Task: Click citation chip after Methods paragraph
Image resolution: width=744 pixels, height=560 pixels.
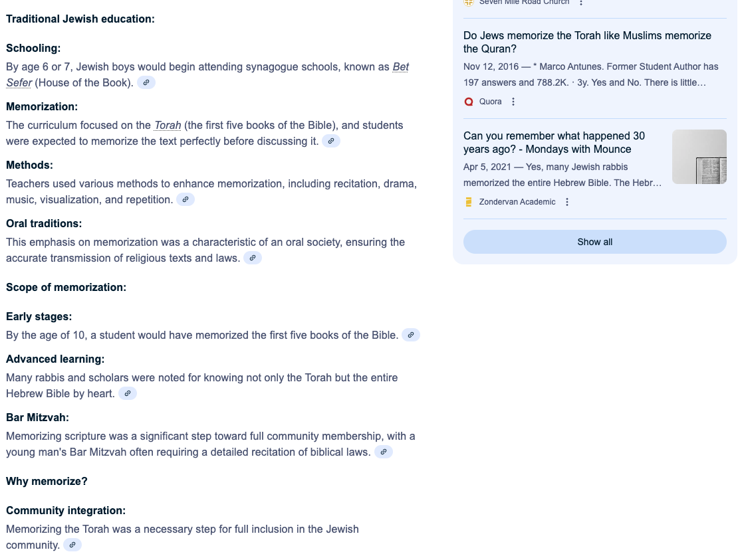Action: (x=186, y=200)
